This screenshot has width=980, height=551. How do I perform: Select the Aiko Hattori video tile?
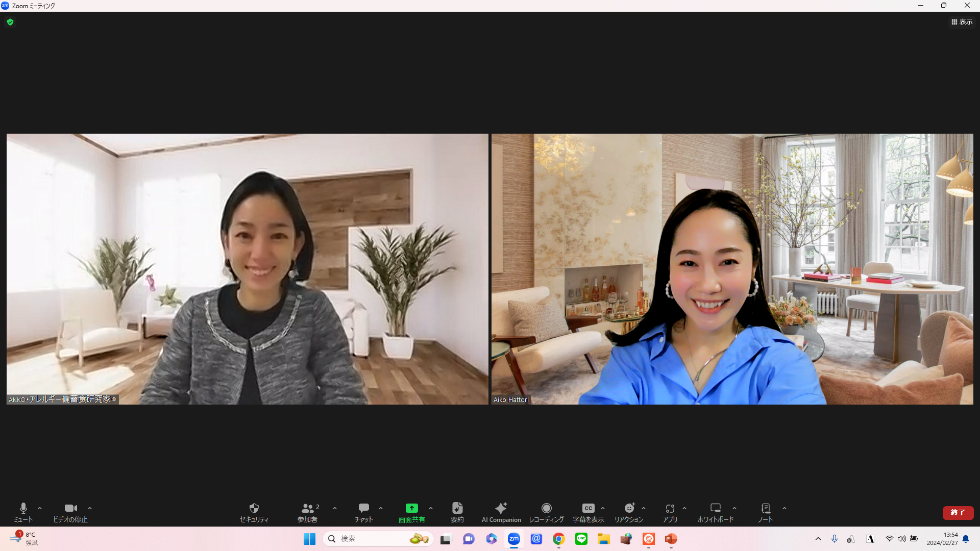(x=732, y=269)
